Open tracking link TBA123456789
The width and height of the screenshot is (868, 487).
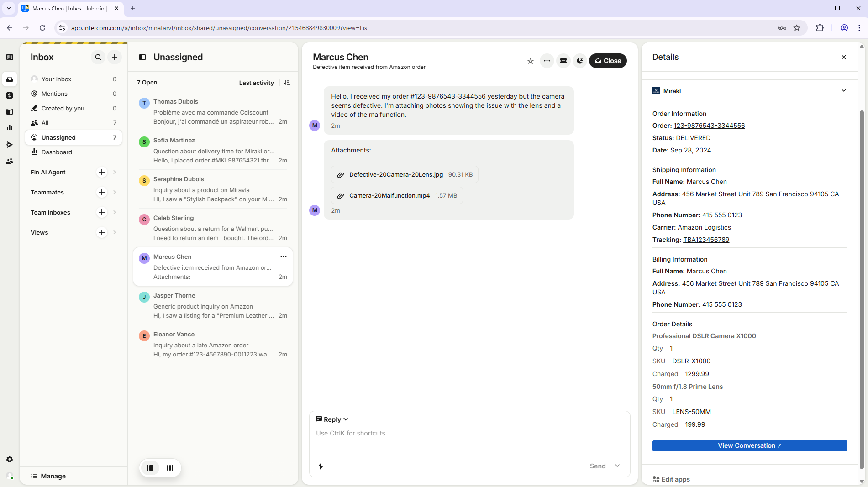tap(706, 240)
